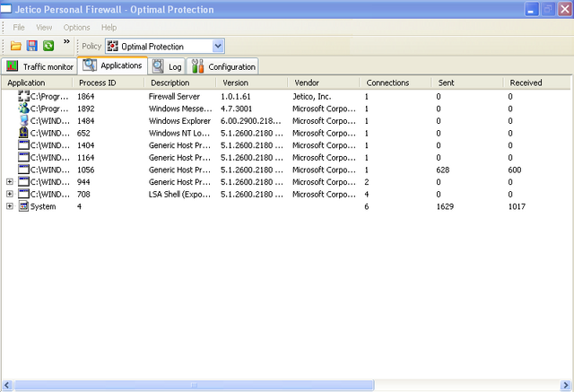Click the sent value 628
Screen dimensions: 574x392
coord(443,170)
